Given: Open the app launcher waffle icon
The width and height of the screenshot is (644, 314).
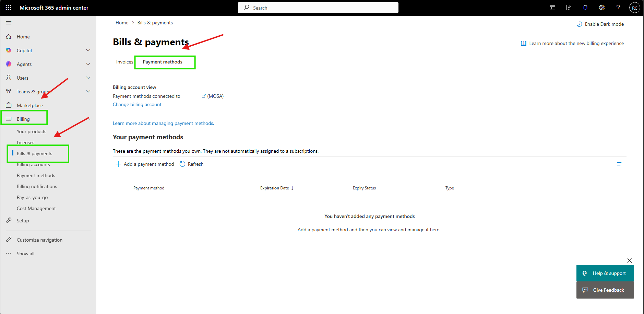Looking at the screenshot, I should (9, 8).
